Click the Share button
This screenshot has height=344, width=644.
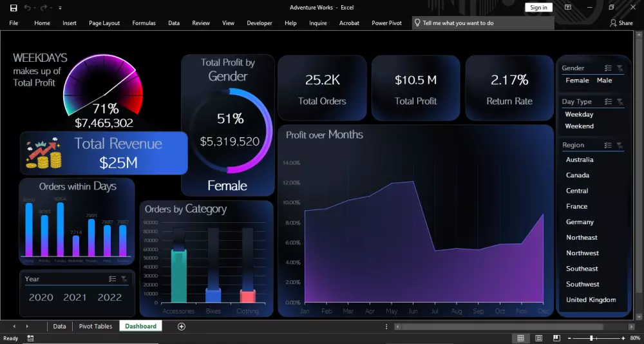621,23
